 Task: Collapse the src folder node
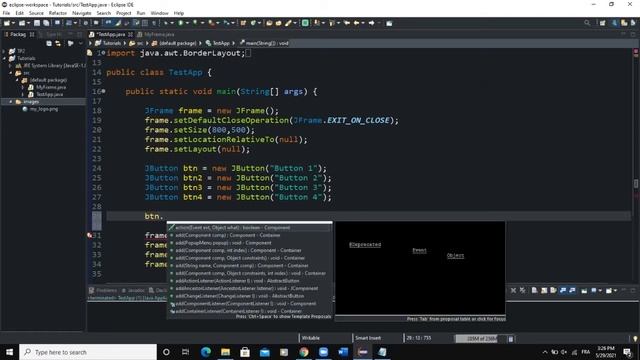11,73
